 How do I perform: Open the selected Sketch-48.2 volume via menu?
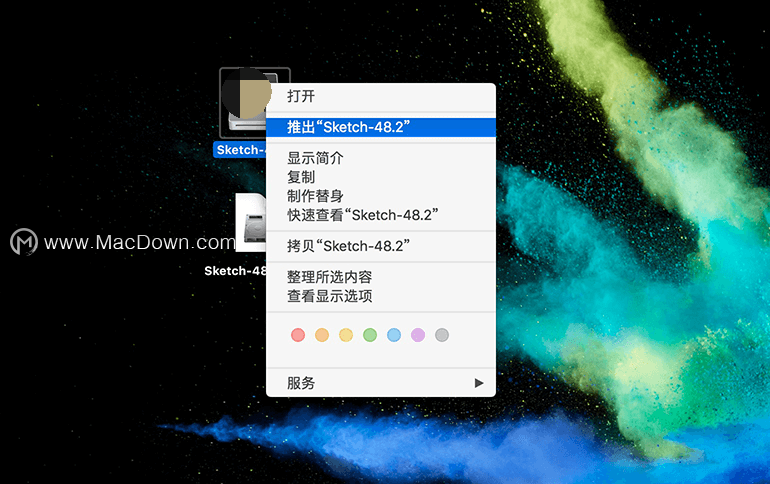(x=381, y=96)
